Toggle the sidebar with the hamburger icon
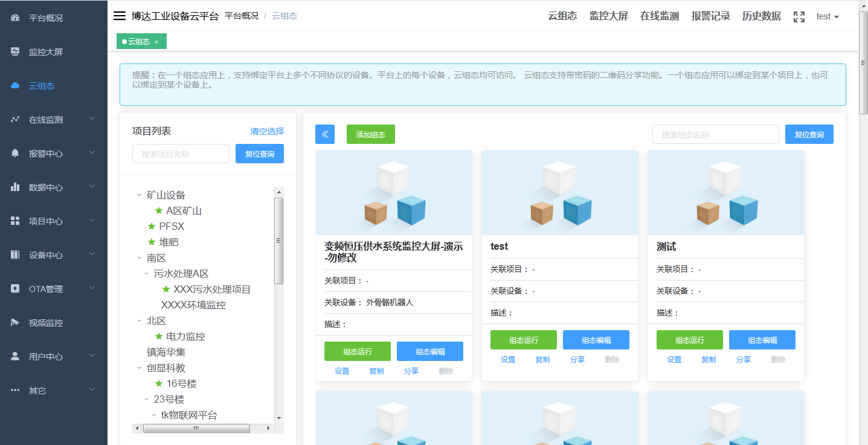This screenshot has width=868, height=445. tap(119, 16)
